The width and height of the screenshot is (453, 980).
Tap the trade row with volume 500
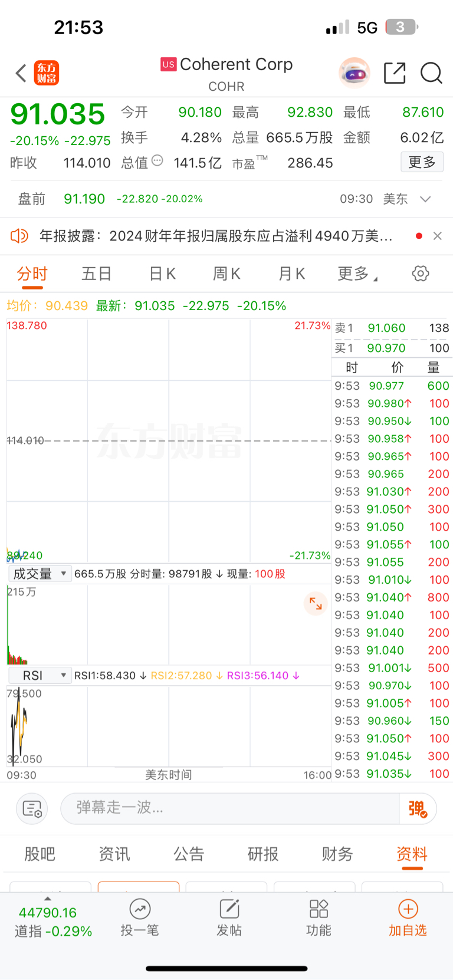[392, 668]
